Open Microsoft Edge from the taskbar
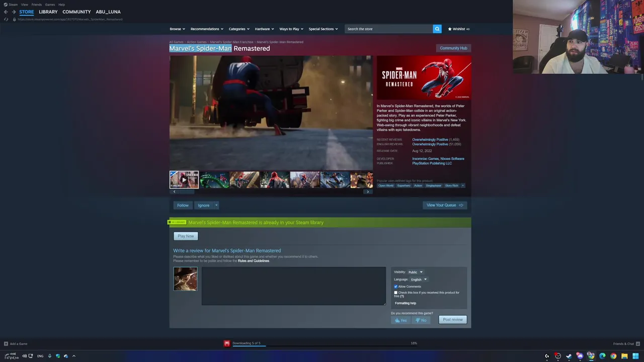The height and width of the screenshot is (362, 644). pyautogui.click(x=602, y=356)
